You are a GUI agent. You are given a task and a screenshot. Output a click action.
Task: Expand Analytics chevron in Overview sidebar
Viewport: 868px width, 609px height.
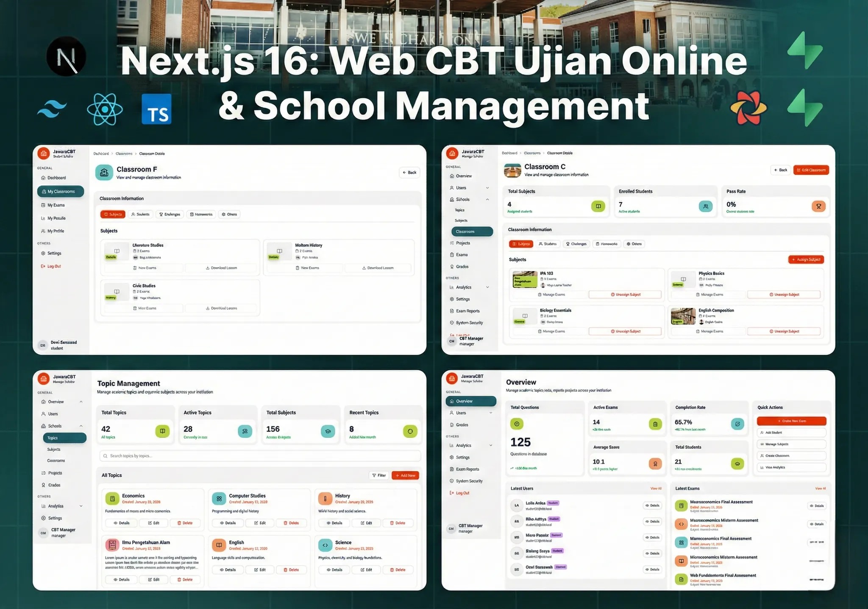point(491,445)
